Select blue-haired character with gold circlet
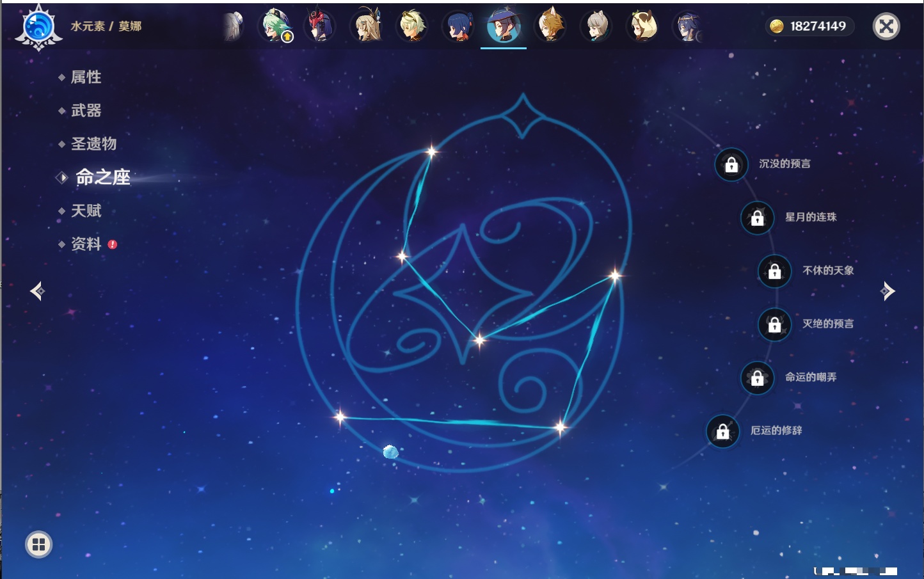The image size is (924, 579). [x=688, y=26]
